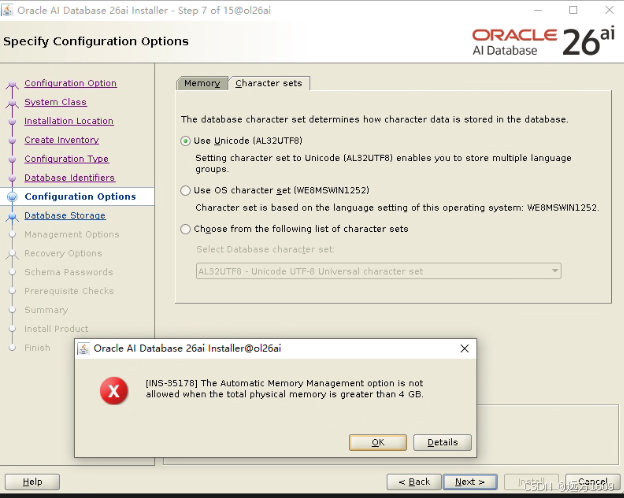
Task: Click the Finish step label
Action: point(37,348)
